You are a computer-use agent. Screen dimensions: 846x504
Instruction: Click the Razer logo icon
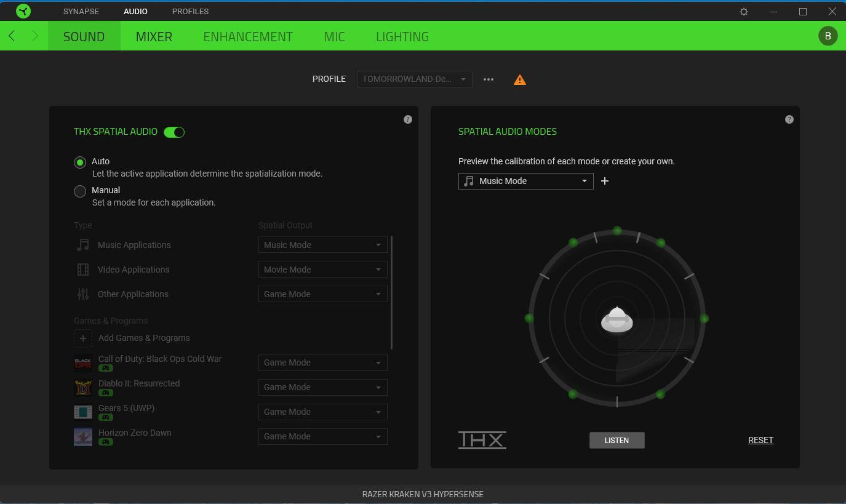click(23, 12)
